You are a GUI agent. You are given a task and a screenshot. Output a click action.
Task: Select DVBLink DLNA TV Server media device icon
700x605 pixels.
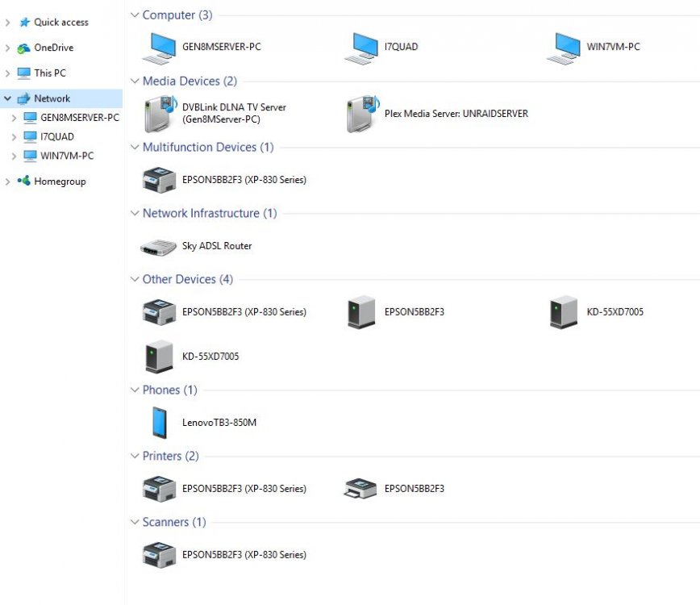tap(160, 114)
